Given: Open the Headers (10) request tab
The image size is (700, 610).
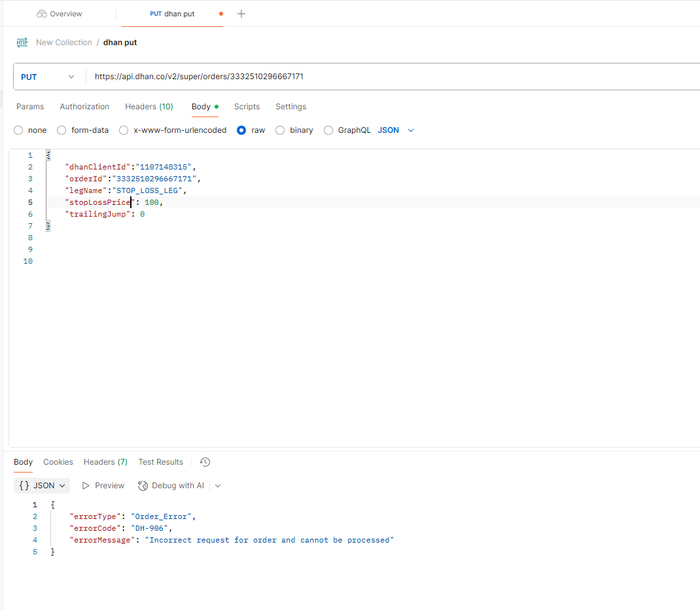Looking at the screenshot, I should tap(149, 107).
